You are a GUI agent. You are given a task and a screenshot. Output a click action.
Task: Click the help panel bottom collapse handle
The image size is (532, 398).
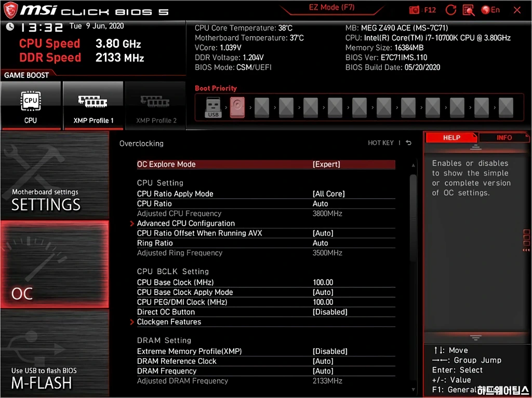tap(476, 338)
